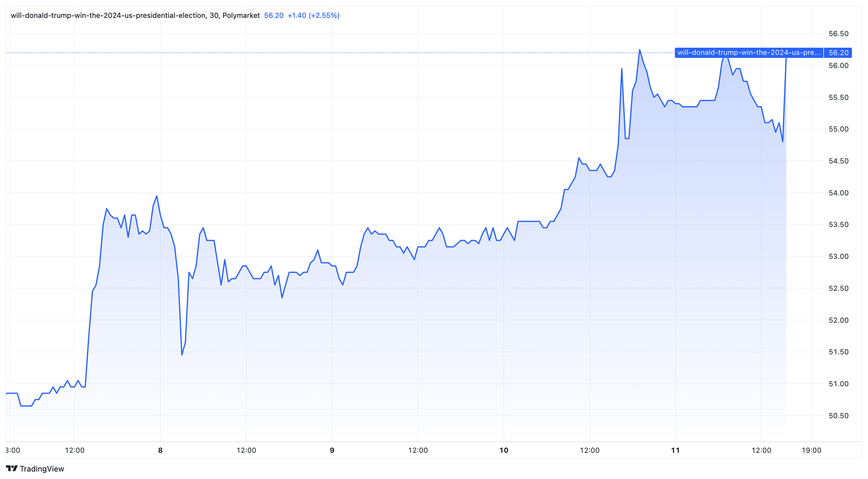Click the 56.00 price axis label
The width and height of the screenshot is (868, 479).
click(838, 66)
